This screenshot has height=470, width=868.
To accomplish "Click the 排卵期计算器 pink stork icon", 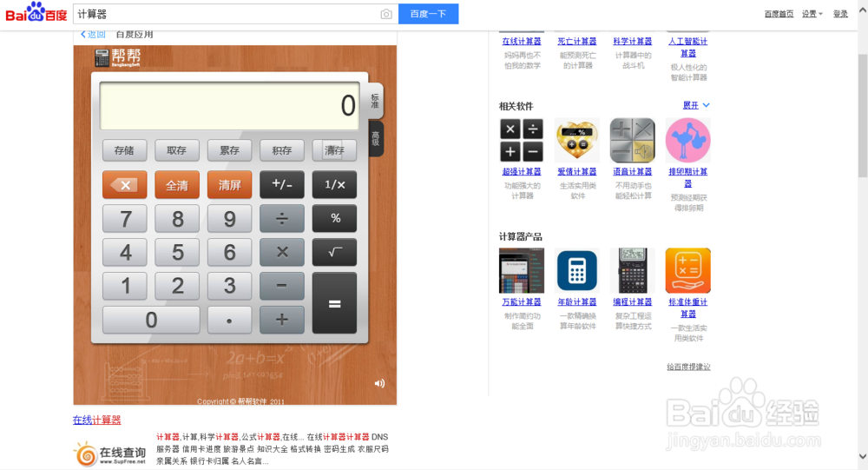I will pyautogui.click(x=687, y=140).
